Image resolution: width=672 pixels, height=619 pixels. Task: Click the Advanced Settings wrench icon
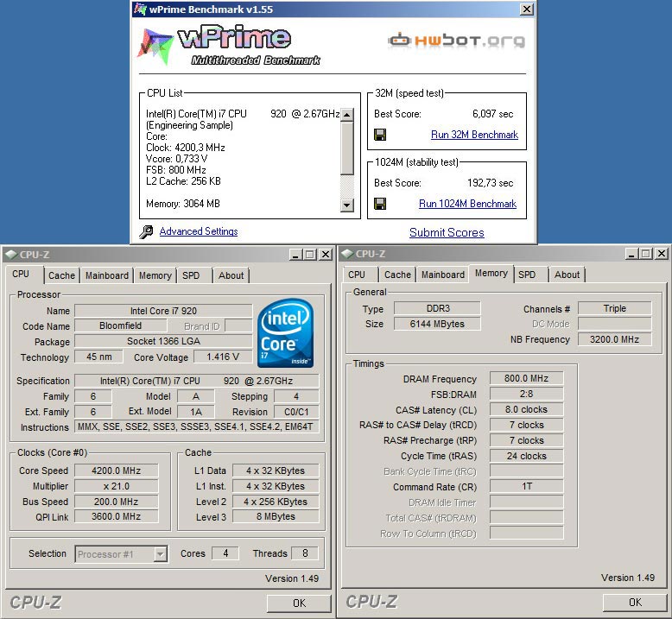146,231
